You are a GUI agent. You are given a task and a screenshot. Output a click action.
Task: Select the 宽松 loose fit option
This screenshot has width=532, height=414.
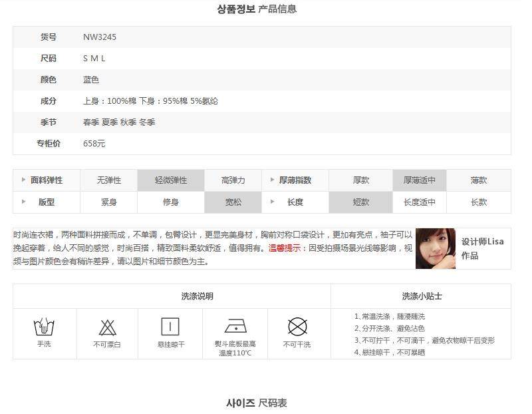tap(233, 202)
